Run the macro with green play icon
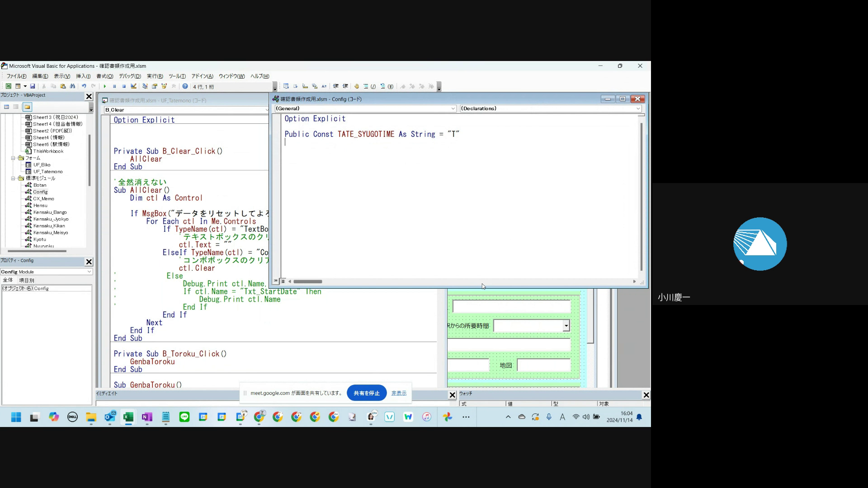The width and height of the screenshot is (868, 488). tap(105, 86)
